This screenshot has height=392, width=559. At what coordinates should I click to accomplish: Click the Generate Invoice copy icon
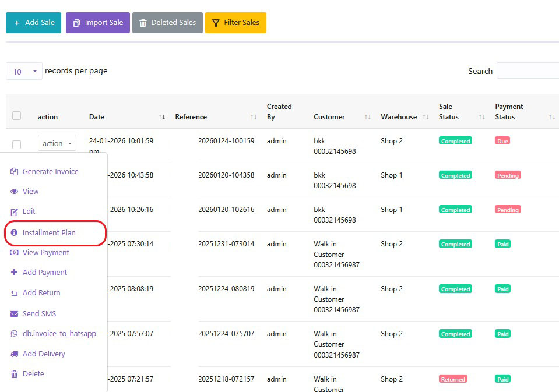click(15, 172)
